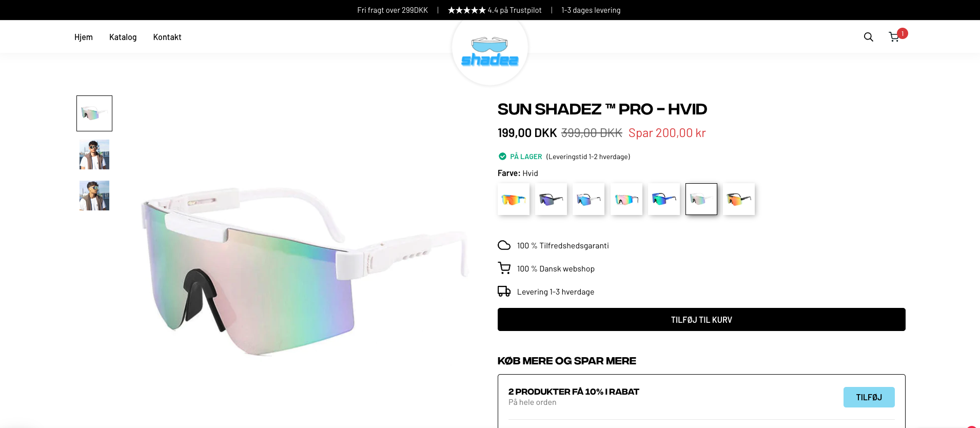
Task: Click the cart icon beside Dansk webshop
Action: point(504,268)
